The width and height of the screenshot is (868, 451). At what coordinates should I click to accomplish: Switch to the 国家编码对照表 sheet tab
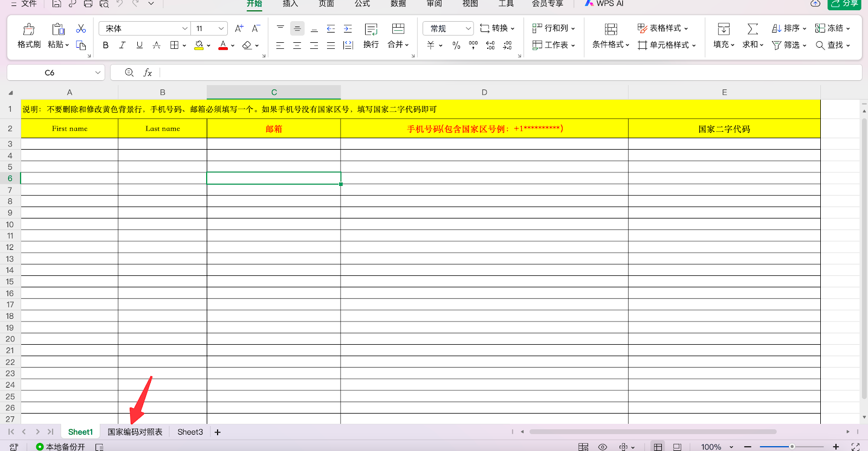coord(135,432)
